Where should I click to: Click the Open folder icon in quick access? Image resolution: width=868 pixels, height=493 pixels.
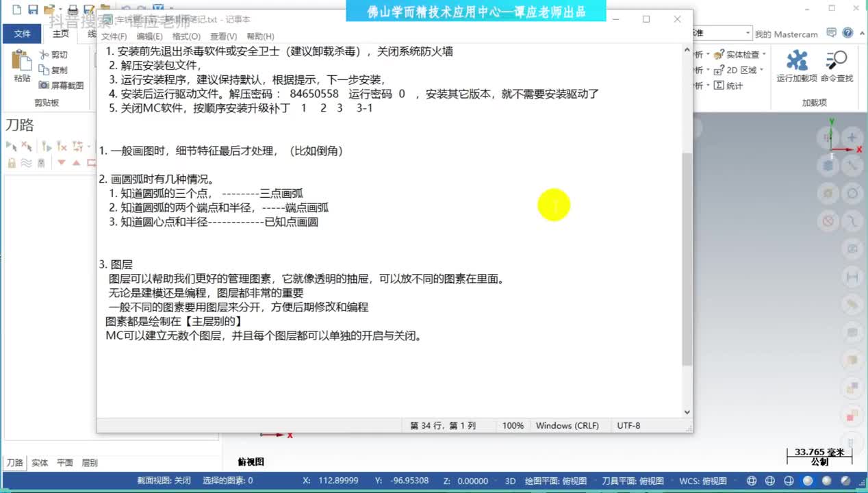coord(48,10)
